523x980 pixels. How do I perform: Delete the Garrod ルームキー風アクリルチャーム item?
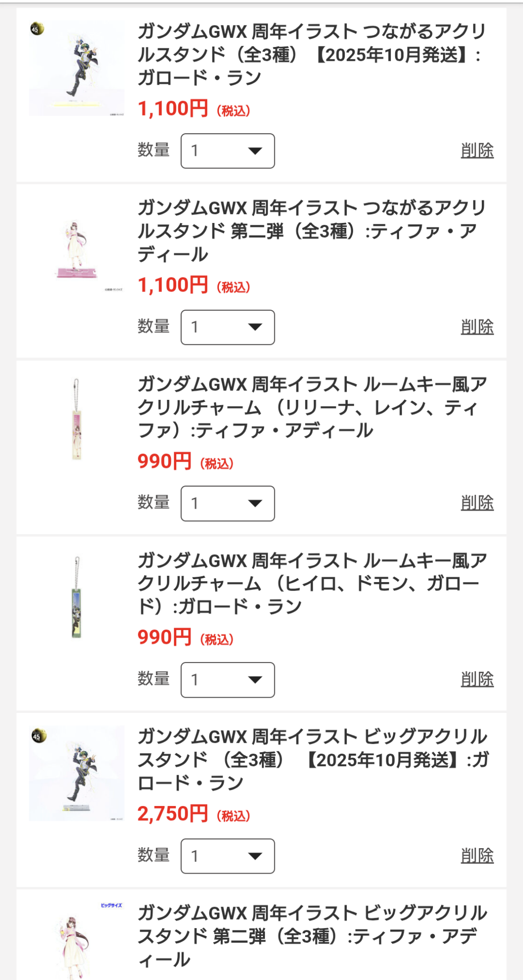coord(477,680)
